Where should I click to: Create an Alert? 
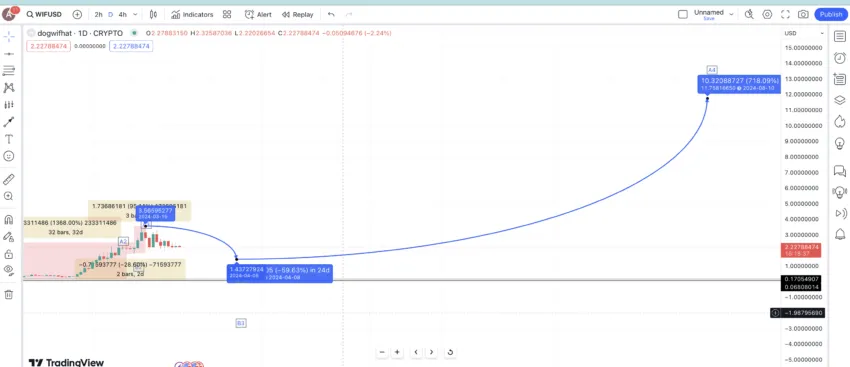coord(258,15)
